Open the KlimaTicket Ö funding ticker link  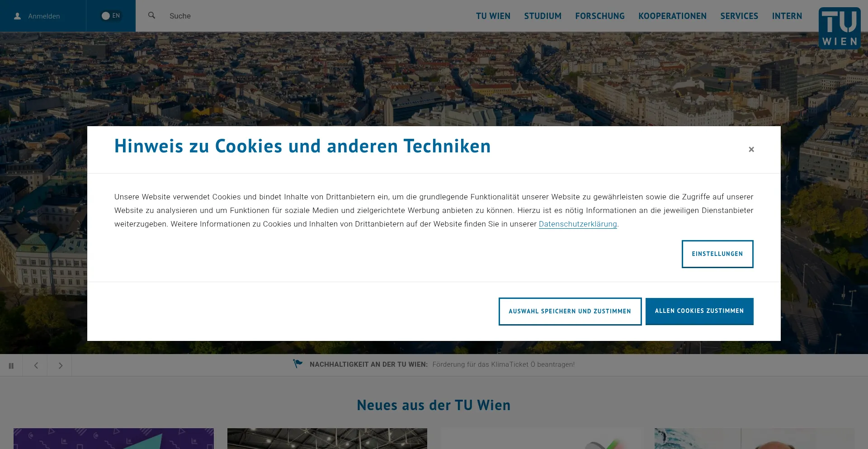pos(504,364)
